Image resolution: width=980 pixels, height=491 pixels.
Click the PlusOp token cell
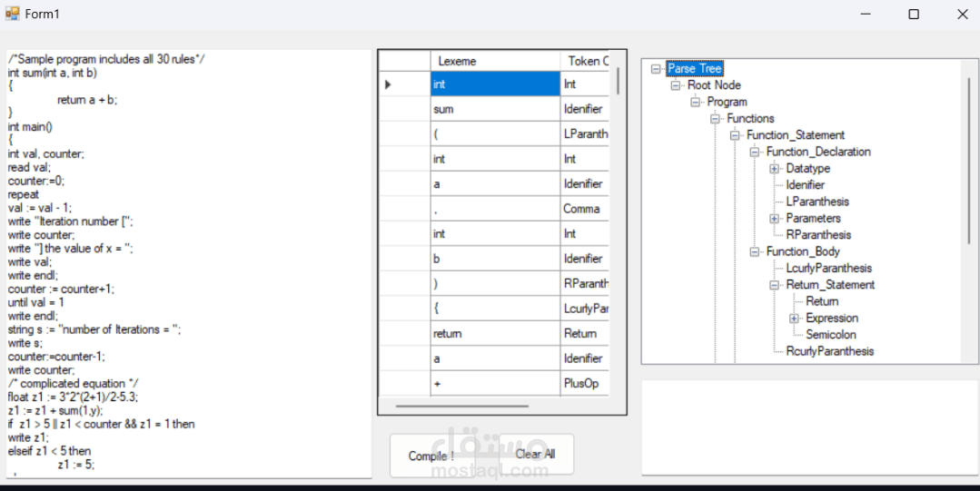click(585, 384)
